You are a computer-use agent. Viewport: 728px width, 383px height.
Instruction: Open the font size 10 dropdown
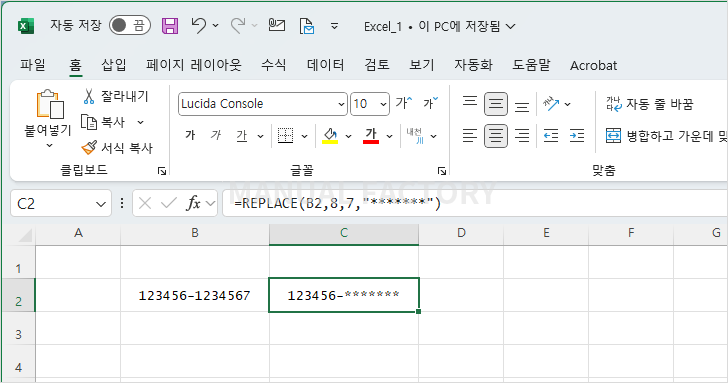pos(384,104)
